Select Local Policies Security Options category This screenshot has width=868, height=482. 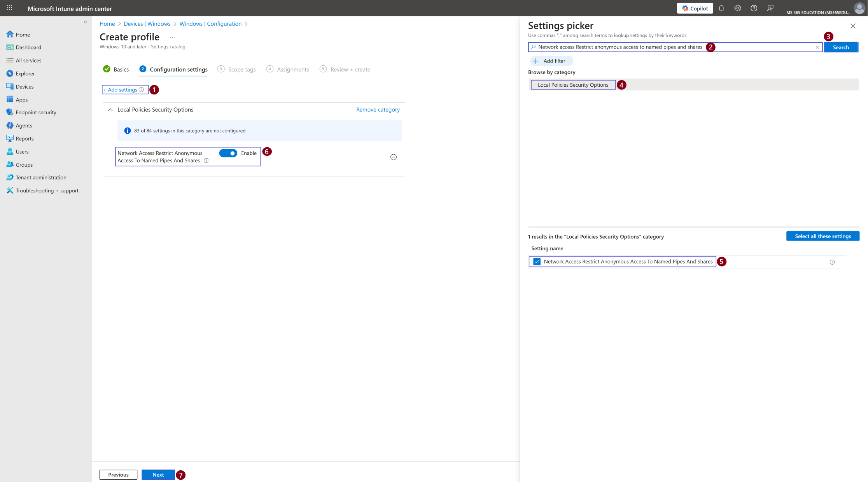(573, 85)
